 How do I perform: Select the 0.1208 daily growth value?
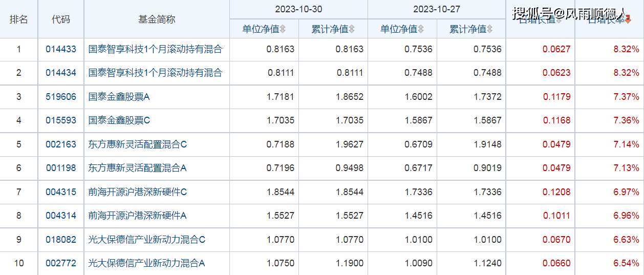[556, 192]
